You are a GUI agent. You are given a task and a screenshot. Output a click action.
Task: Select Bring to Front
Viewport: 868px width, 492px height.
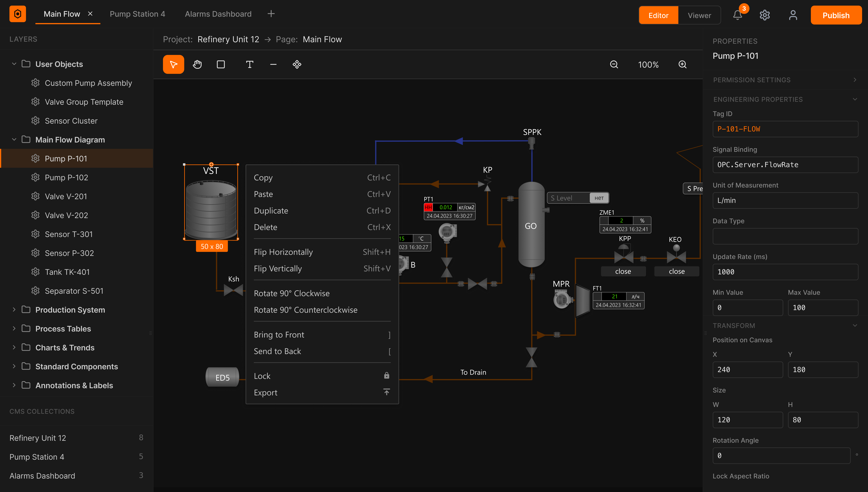pos(322,335)
